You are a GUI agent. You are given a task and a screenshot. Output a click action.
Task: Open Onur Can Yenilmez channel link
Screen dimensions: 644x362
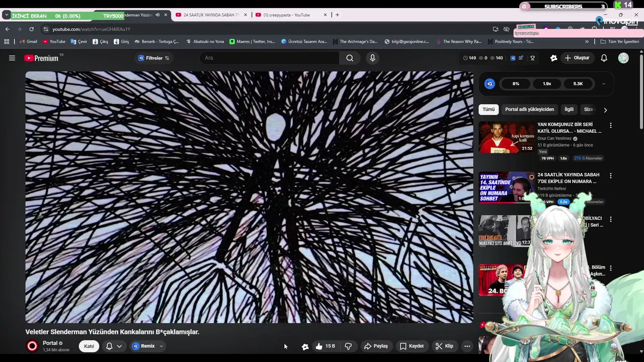click(x=554, y=138)
